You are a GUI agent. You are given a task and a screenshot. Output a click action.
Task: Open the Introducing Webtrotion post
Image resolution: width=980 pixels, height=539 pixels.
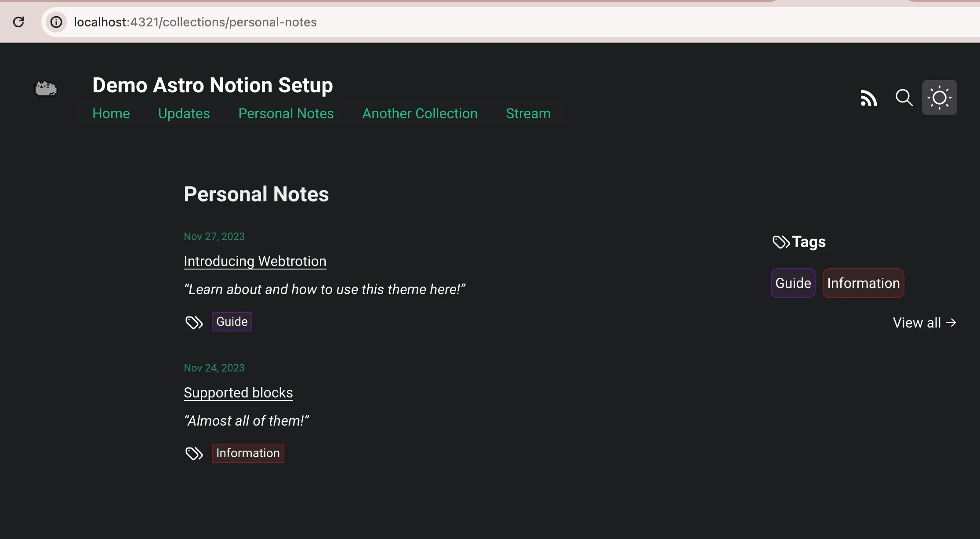click(255, 261)
